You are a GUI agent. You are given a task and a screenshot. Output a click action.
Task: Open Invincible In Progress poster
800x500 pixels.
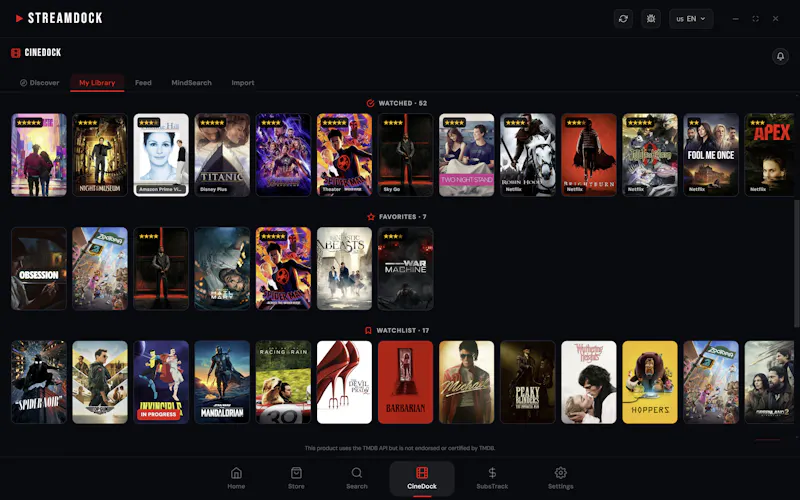(x=161, y=382)
